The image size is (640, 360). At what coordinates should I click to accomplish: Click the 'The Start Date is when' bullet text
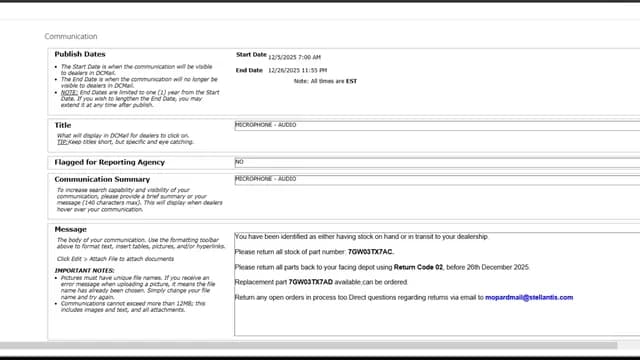[136, 70]
